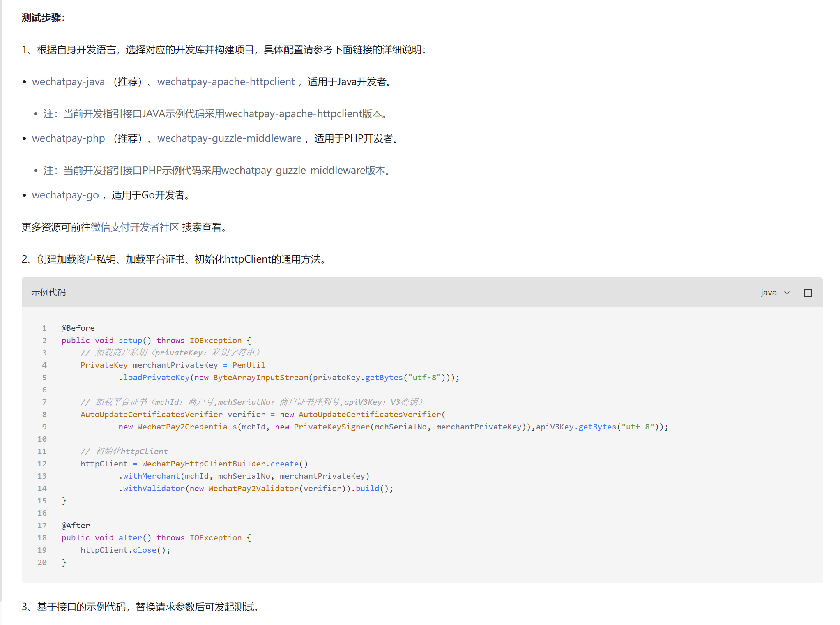This screenshot has width=840, height=625.
Task: Open the wechatpay-guzzle-middleware link
Action: coord(229,138)
